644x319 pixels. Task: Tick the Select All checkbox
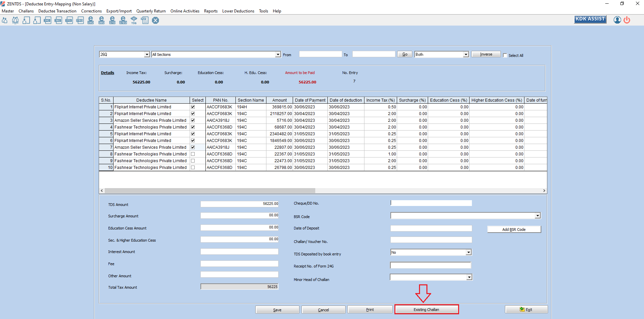click(505, 56)
